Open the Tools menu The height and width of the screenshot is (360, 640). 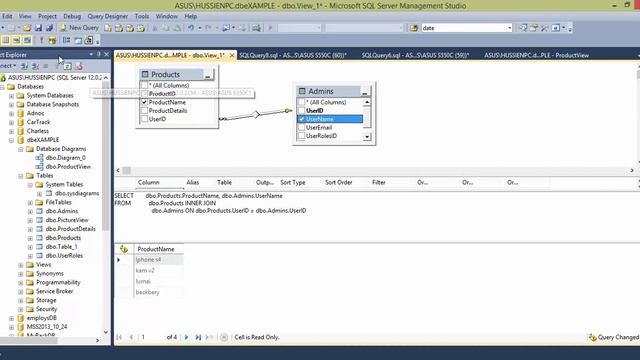click(142, 16)
